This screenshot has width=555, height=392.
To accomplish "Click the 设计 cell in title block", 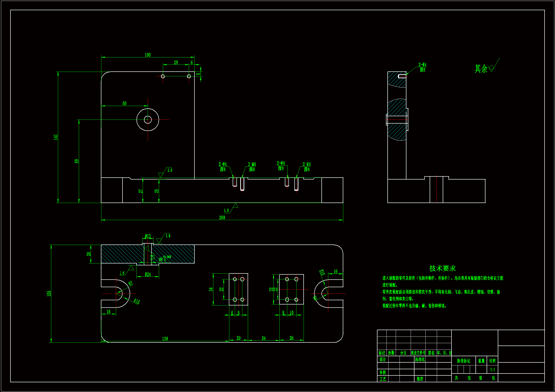I will tap(383, 360).
